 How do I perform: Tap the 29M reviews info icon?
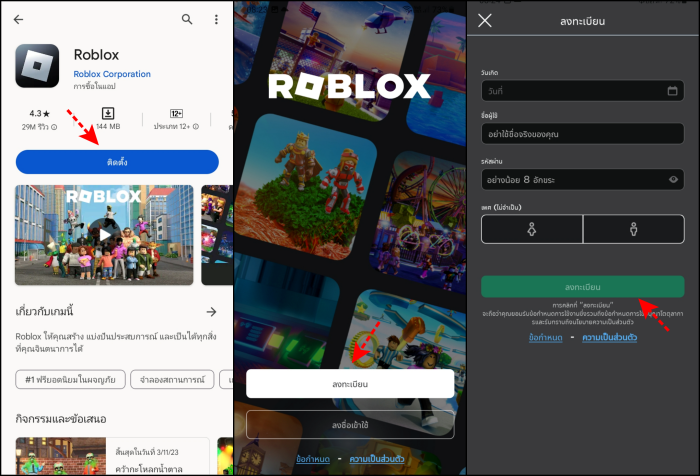(x=54, y=127)
